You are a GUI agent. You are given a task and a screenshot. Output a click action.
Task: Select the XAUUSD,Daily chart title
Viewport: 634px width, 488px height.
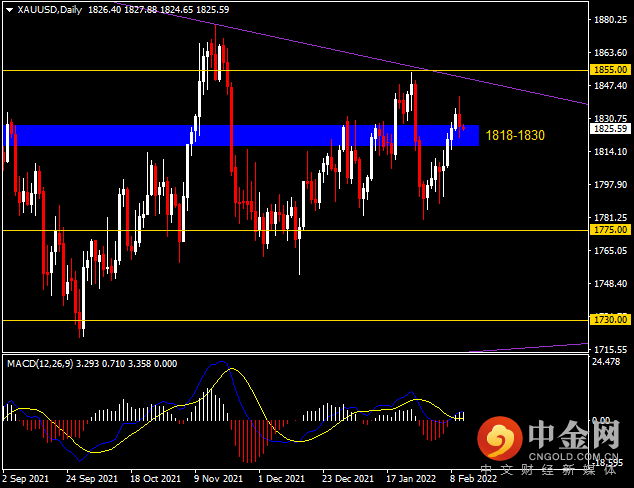click(x=50, y=10)
